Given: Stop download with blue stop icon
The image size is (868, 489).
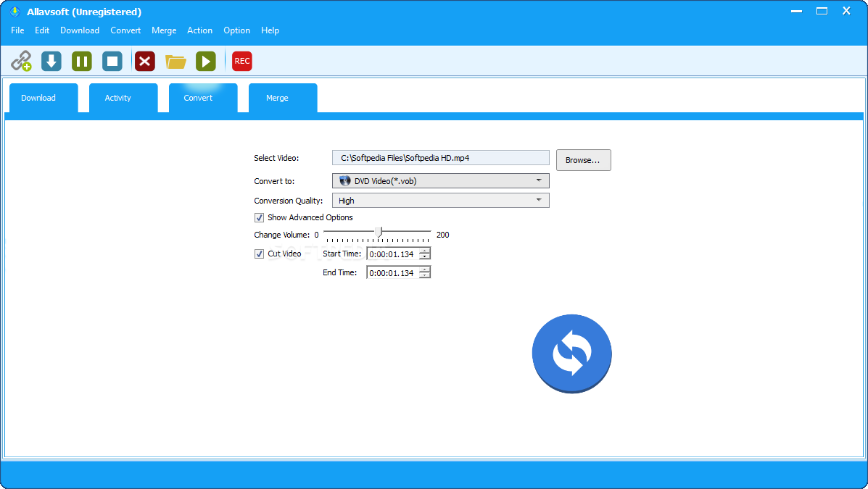Looking at the screenshot, I should pyautogui.click(x=112, y=61).
